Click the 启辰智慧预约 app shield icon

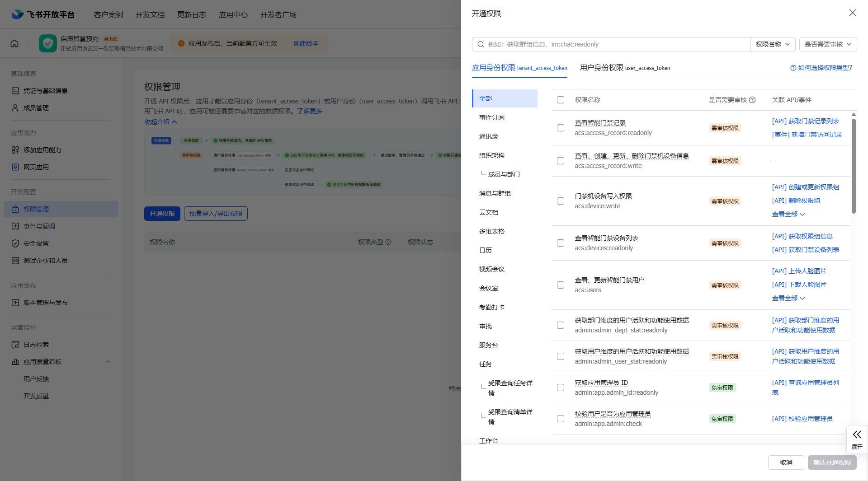click(47, 43)
